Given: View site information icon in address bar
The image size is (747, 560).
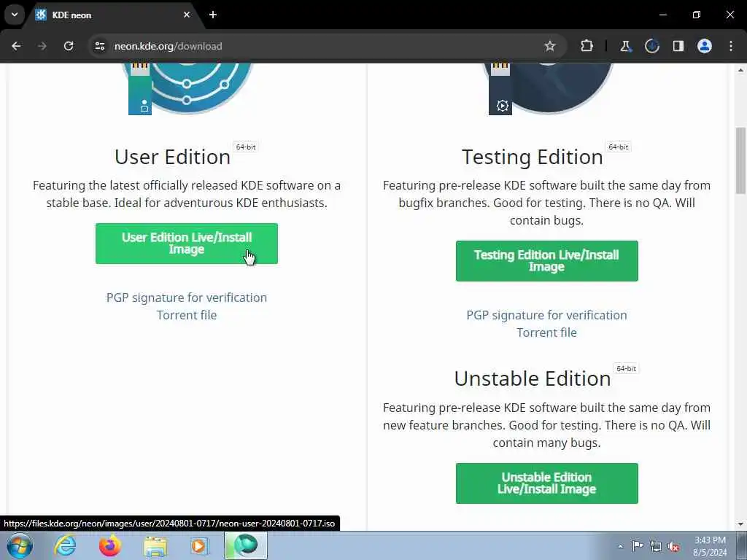Looking at the screenshot, I should point(99,46).
